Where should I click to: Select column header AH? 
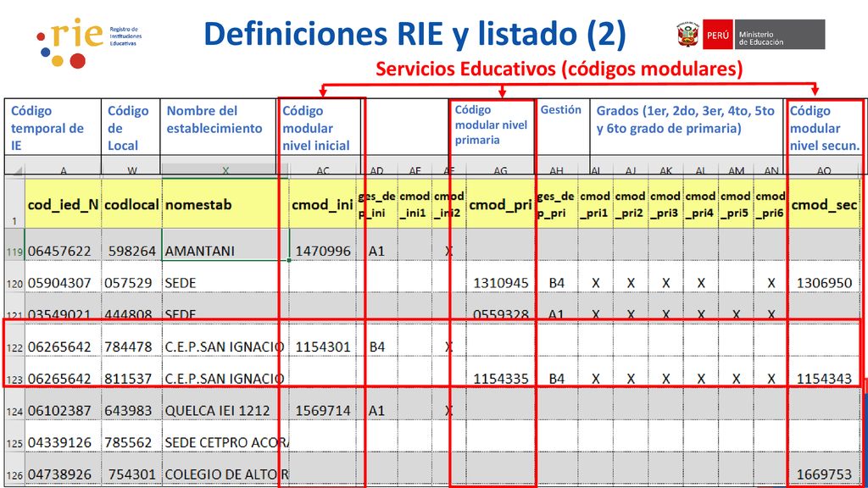click(x=556, y=169)
